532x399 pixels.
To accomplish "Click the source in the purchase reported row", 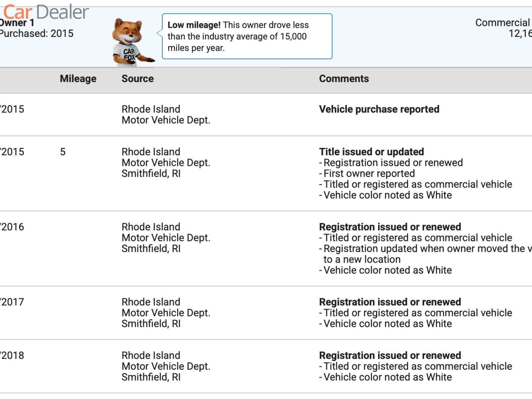I will [x=166, y=115].
